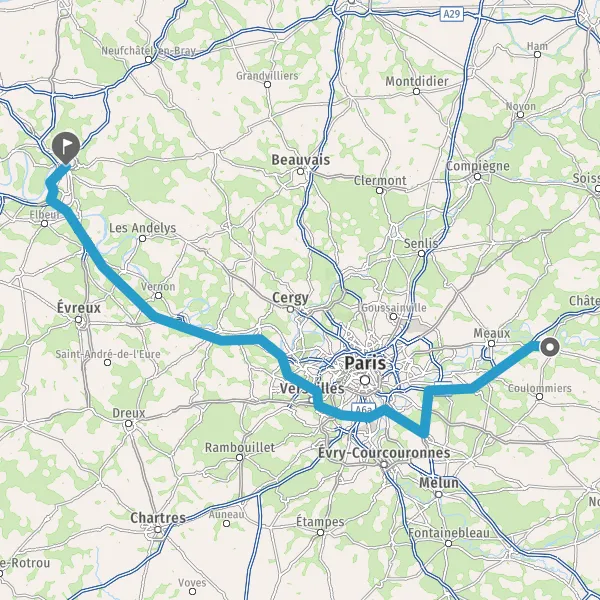The height and width of the screenshot is (600, 600).
Task: Select the Beauvais town marker
Action: (x=300, y=171)
